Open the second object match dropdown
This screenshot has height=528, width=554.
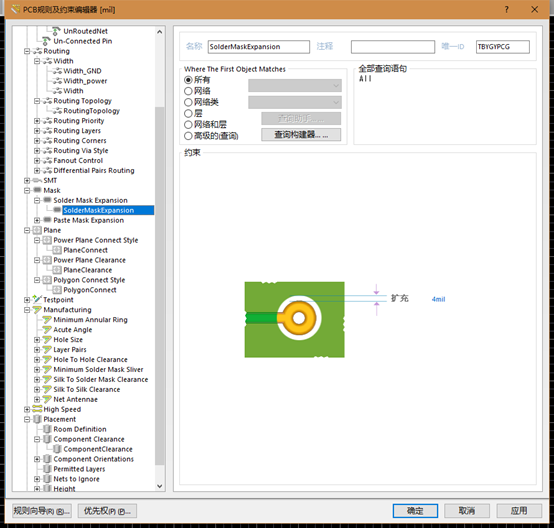tap(295, 102)
